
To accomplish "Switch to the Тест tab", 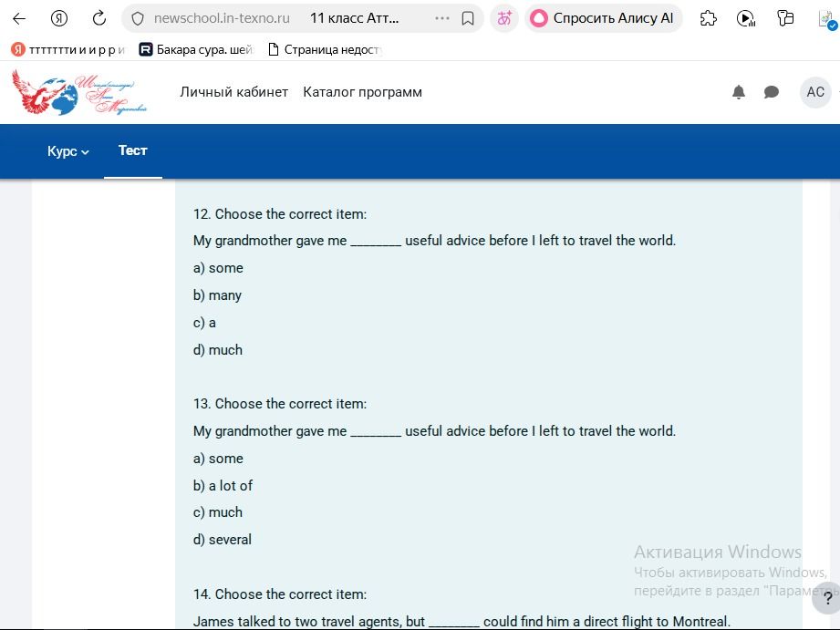I will (133, 150).
